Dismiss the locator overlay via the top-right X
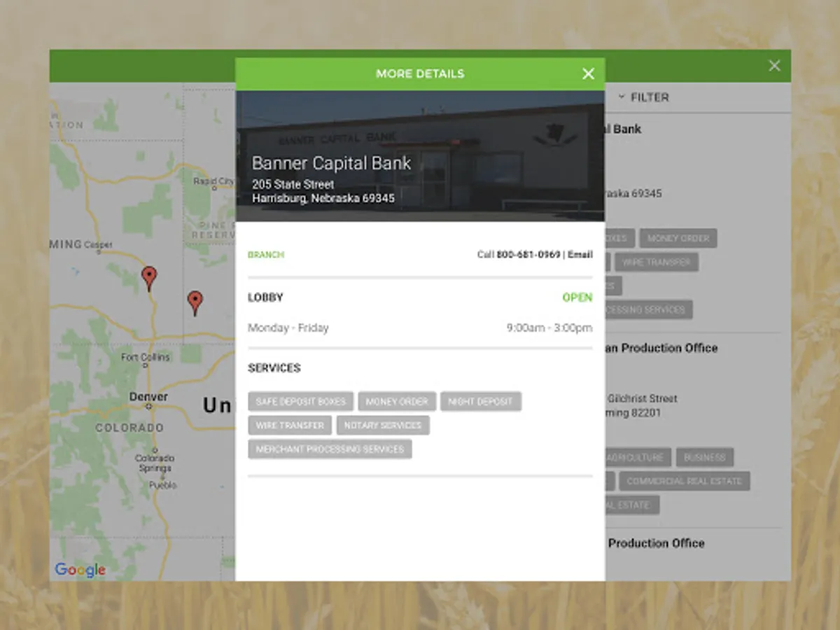Viewport: 840px width, 630px height. [x=774, y=65]
